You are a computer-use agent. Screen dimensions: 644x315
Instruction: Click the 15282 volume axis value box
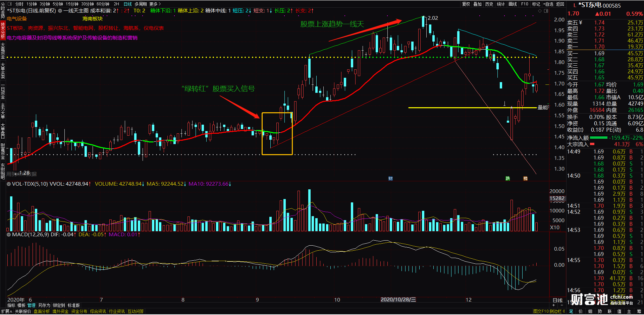coord(557,198)
